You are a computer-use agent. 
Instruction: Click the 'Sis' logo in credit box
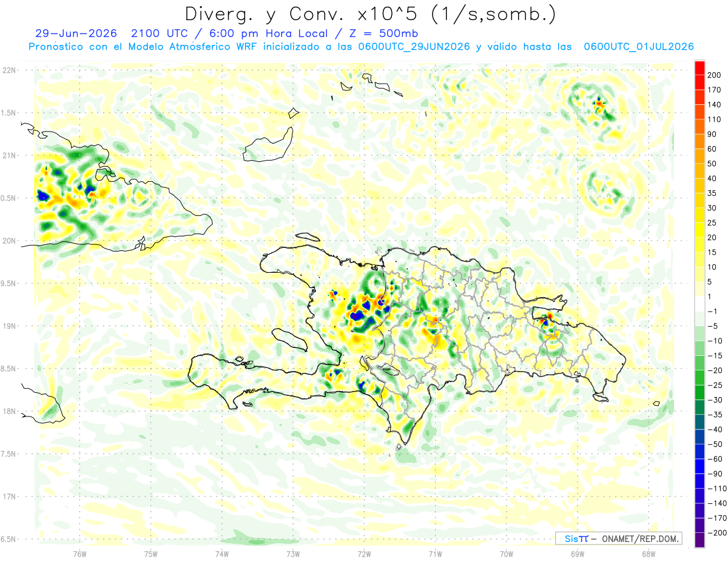point(571,538)
